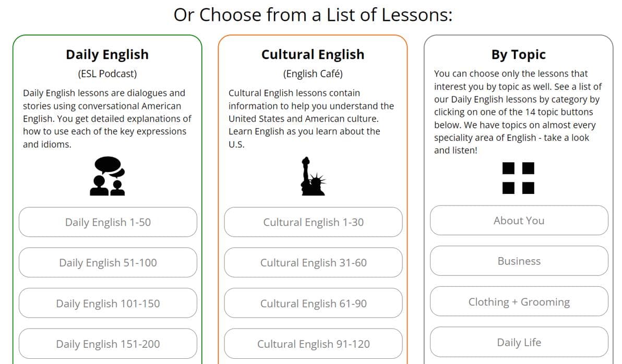Image resolution: width=622 pixels, height=364 pixels.
Task: Choose Daily English 151-200 lessons
Action: pyautogui.click(x=108, y=344)
